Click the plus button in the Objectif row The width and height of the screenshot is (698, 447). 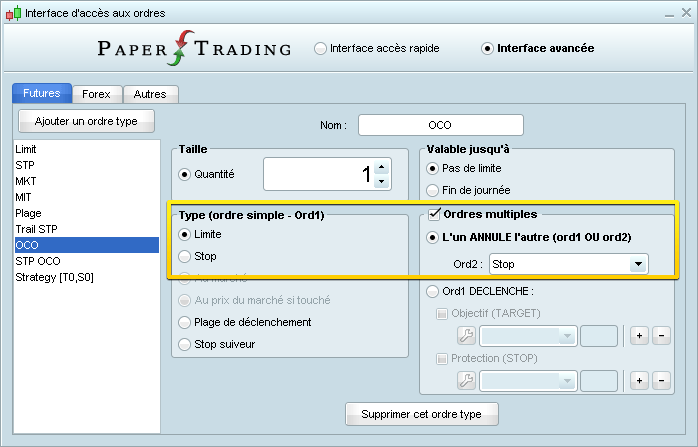(x=639, y=336)
